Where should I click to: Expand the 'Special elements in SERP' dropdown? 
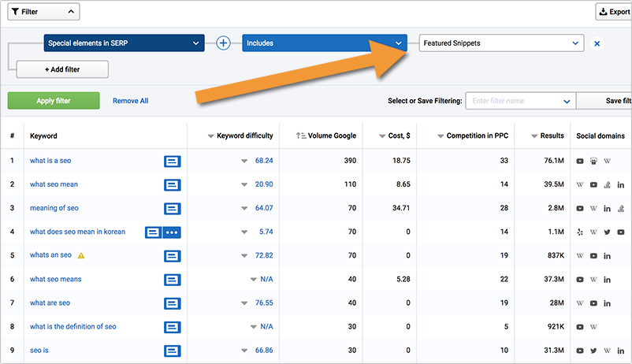[x=124, y=43]
